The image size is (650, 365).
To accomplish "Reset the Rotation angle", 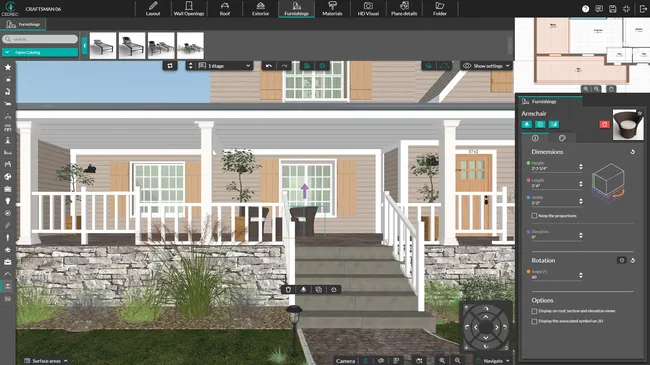I will [633, 260].
